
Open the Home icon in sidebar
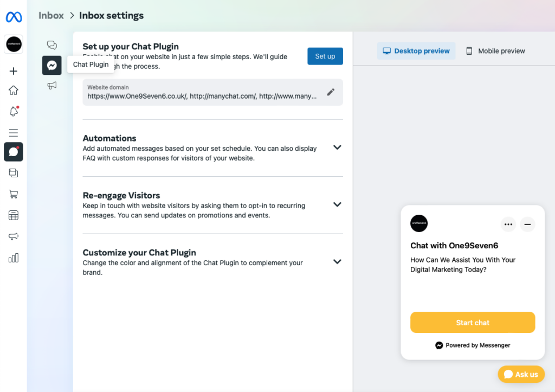click(14, 91)
